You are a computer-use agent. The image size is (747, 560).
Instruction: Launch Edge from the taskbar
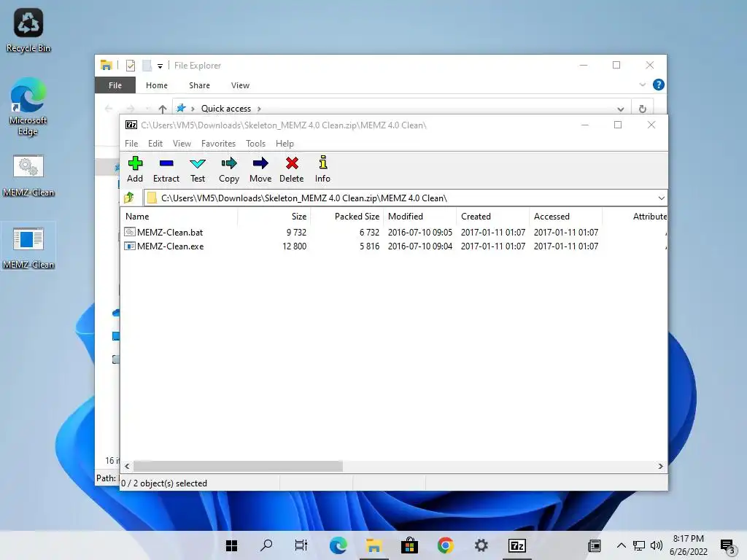[338, 545]
